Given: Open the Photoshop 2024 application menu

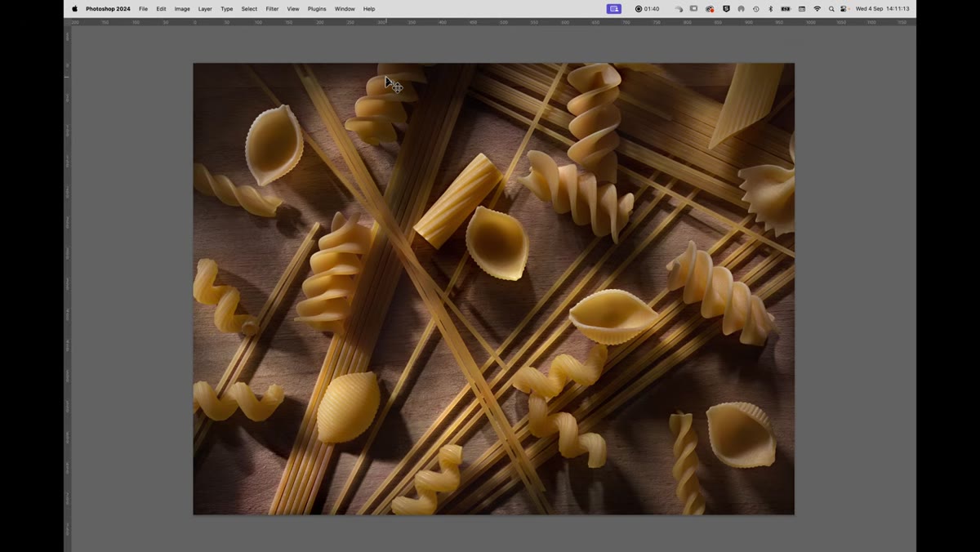Looking at the screenshot, I should coord(108,9).
